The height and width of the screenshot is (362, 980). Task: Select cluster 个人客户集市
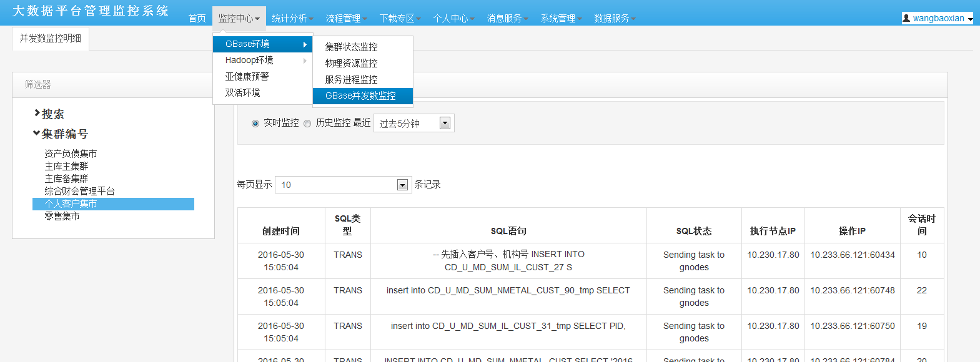tap(113, 204)
